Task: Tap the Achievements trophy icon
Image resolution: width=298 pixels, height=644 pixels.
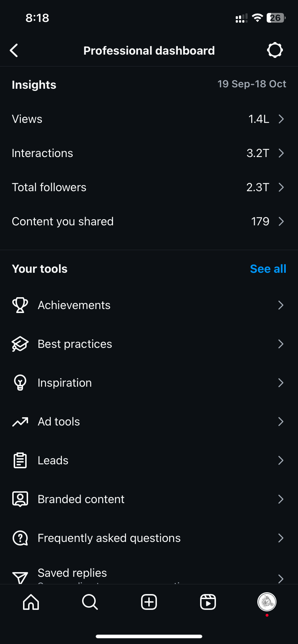Action: click(20, 305)
